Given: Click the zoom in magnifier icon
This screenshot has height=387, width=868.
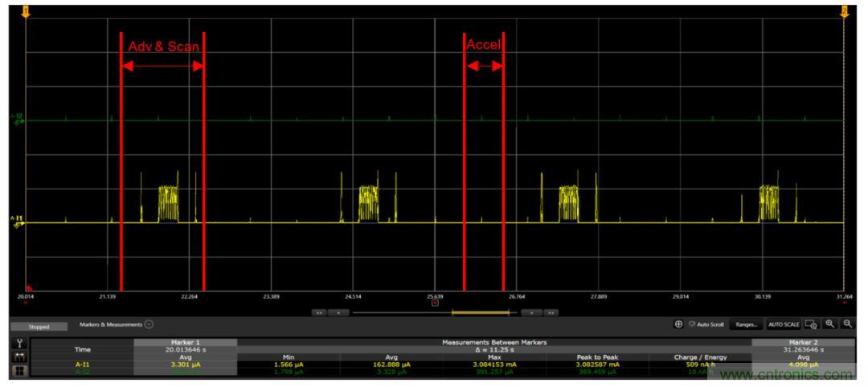Looking at the screenshot, I should coord(829,324).
